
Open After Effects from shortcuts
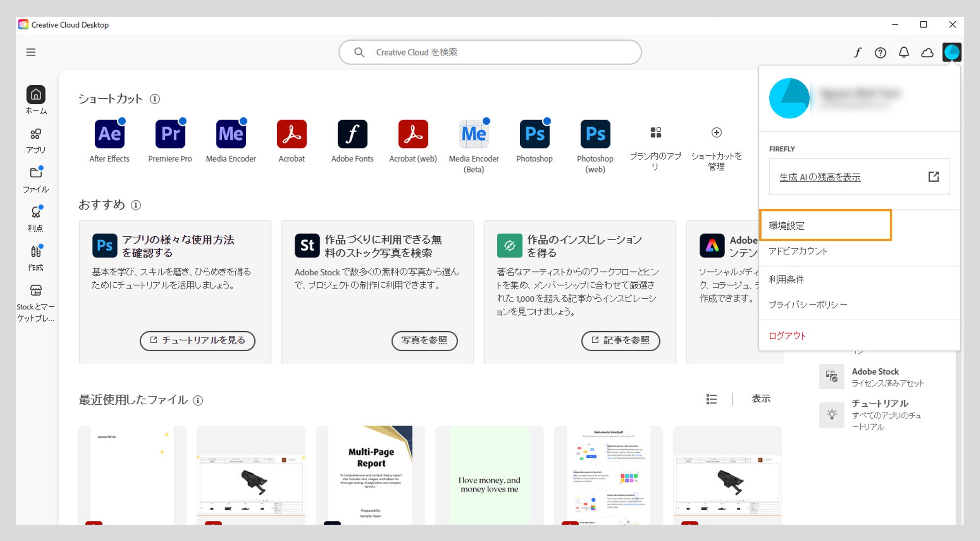[x=109, y=133]
